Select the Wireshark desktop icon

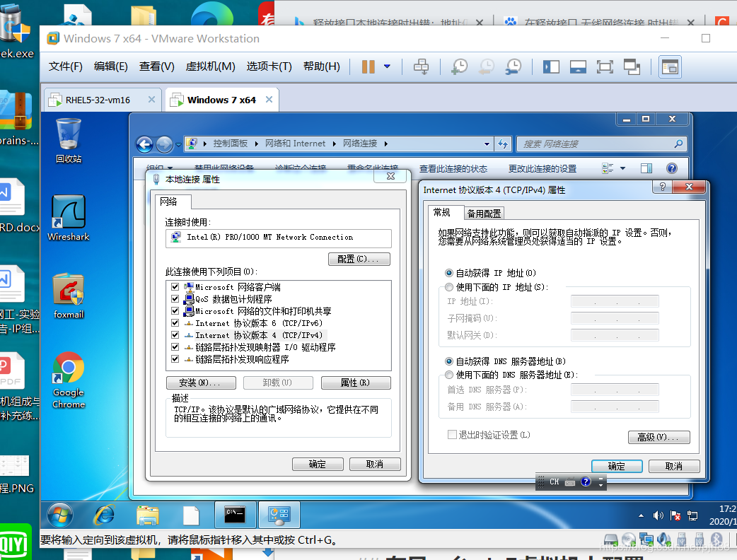pyautogui.click(x=69, y=218)
